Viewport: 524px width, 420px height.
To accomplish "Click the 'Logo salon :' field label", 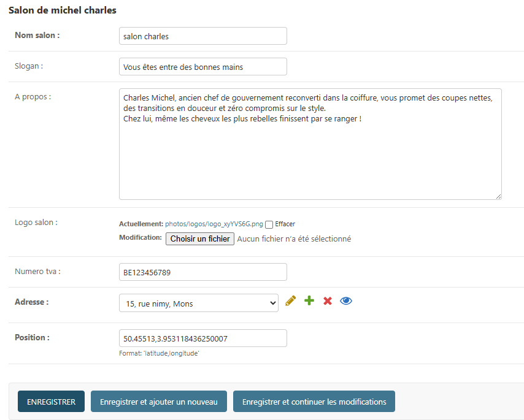I will [x=36, y=223].
